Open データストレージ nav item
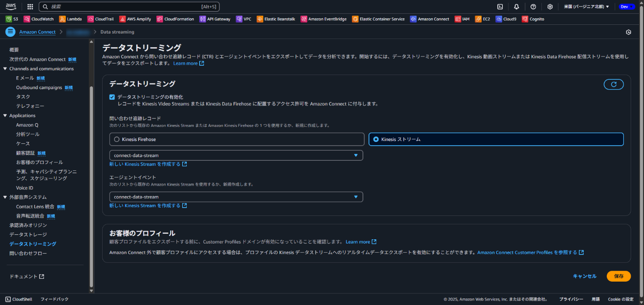Image resolution: width=644 pixels, height=305 pixels. pos(28,234)
